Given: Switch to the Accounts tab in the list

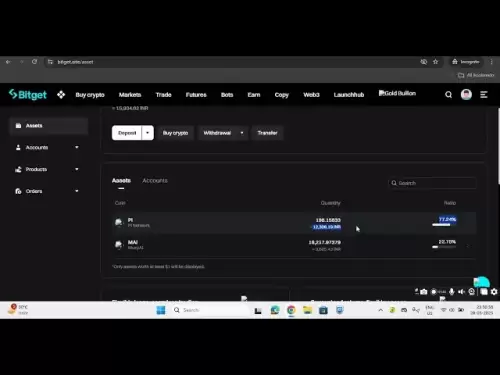Looking at the screenshot, I should pos(155,180).
